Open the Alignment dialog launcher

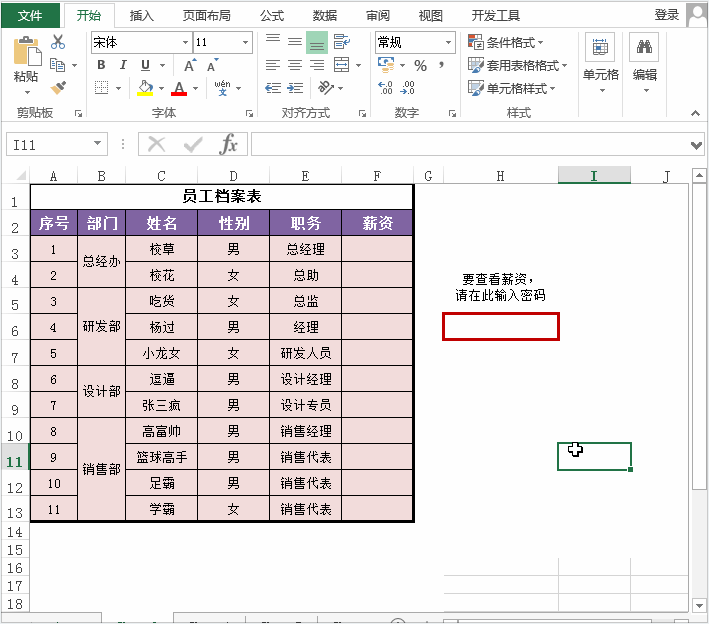pyautogui.click(x=362, y=113)
